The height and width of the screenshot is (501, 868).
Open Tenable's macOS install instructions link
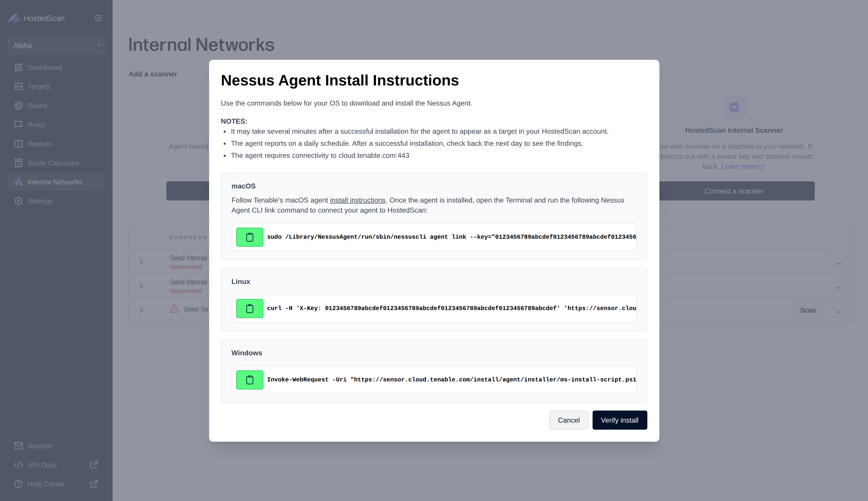[x=358, y=200]
